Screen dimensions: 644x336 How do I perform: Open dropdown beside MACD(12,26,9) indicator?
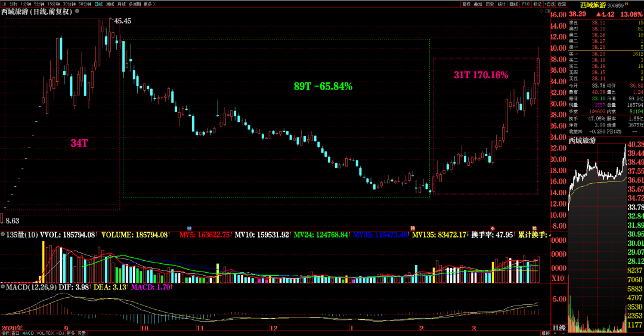click(x=3, y=286)
